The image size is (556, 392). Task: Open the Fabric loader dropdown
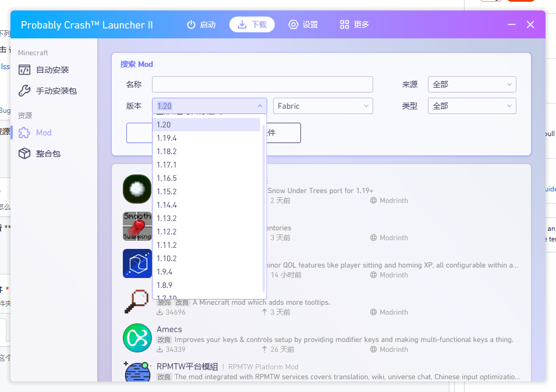click(323, 106)
